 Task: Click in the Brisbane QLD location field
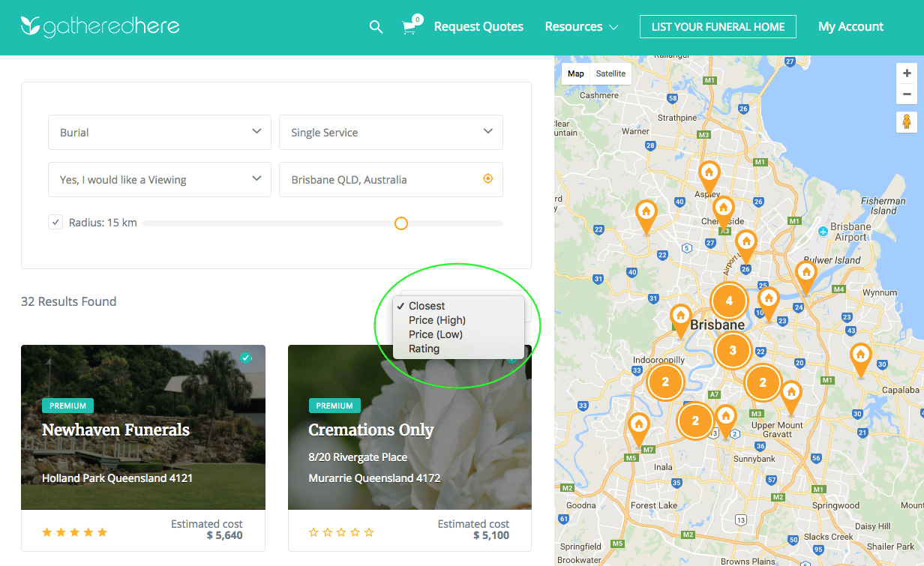pos(391,179)
